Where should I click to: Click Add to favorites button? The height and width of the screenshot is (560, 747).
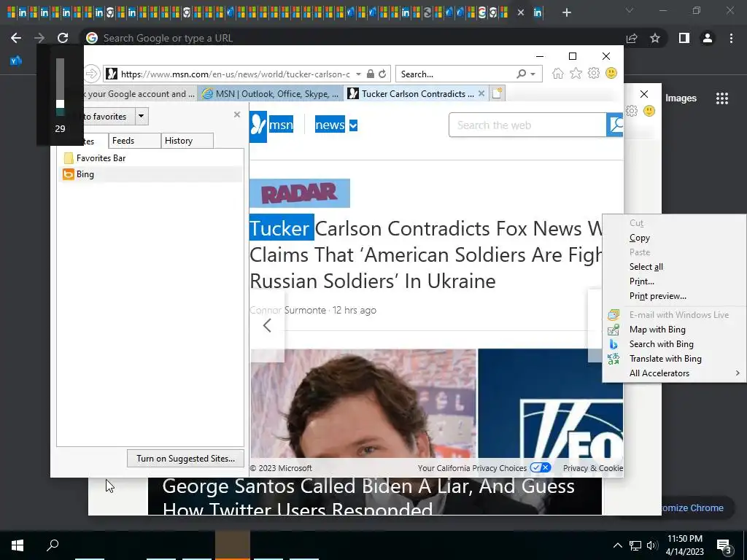point(109,116)
